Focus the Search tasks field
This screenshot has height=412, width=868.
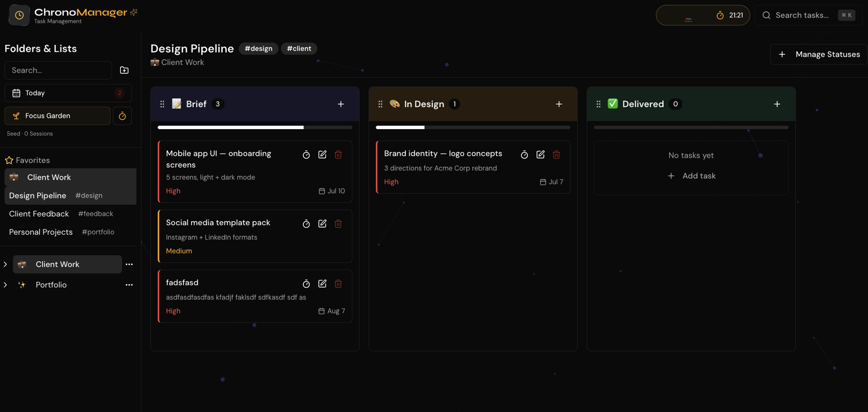click(x=808, y=15)
